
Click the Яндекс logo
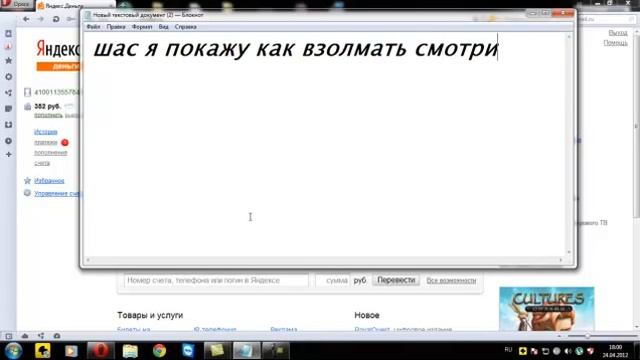(58, 49)
